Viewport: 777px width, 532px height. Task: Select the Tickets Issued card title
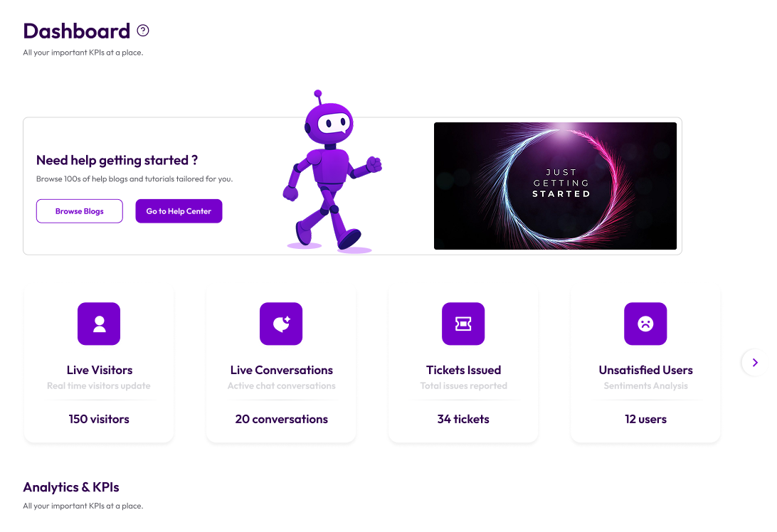pos(463,370)
